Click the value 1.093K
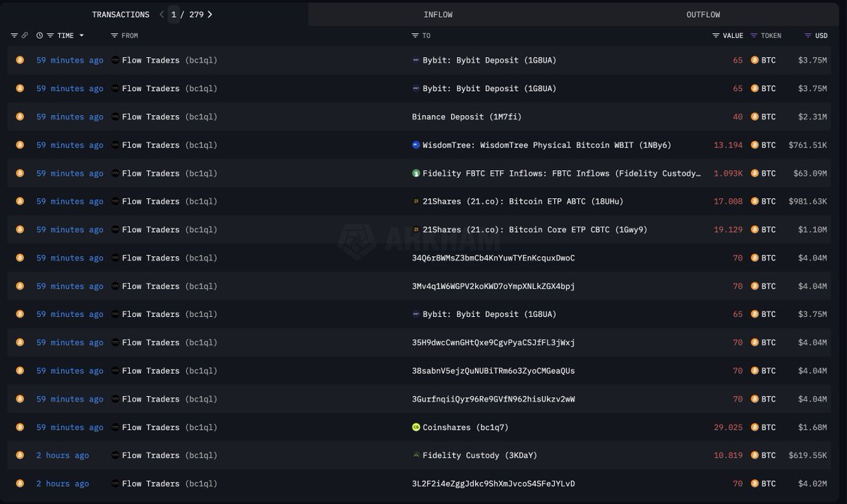This screenshot has width=847, height=504. [x=728, y=173]
